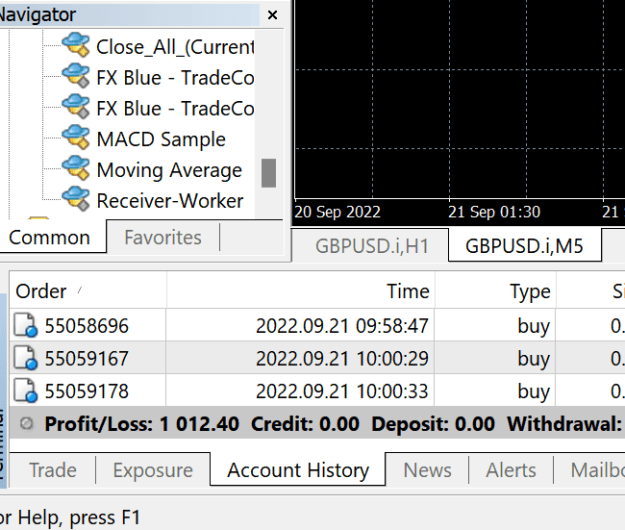This screenshot has width=625, height=530.
Task: Click the order icon for order 55059178
Action: [26, 391]
